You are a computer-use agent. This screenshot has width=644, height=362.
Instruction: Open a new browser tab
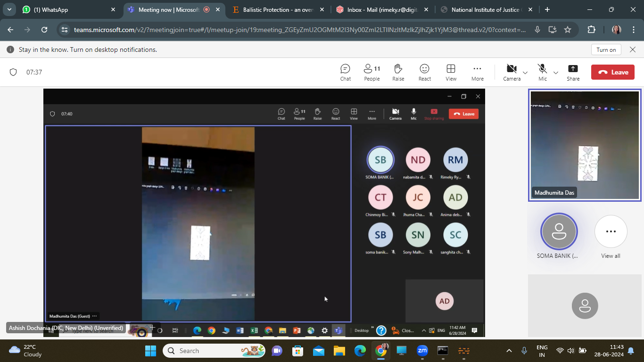(x=547, y=9)
